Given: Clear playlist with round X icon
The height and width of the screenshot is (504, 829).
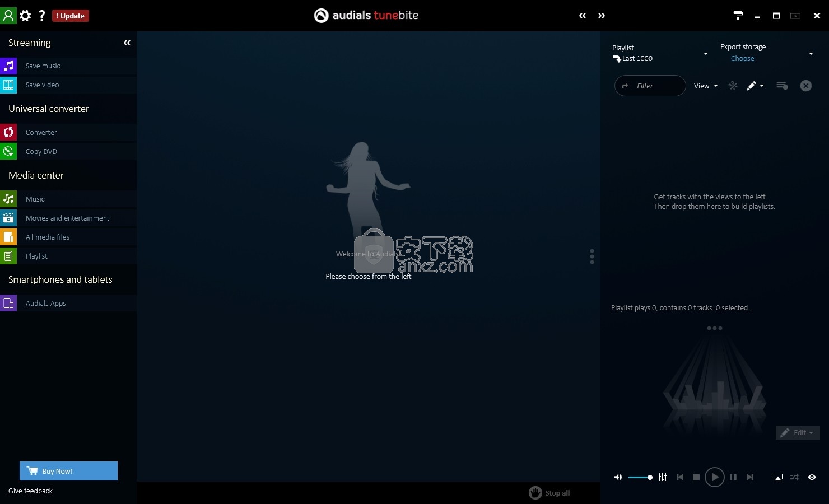Looking at the screenshot, I should pyautogui.click(x=805, y=86).
